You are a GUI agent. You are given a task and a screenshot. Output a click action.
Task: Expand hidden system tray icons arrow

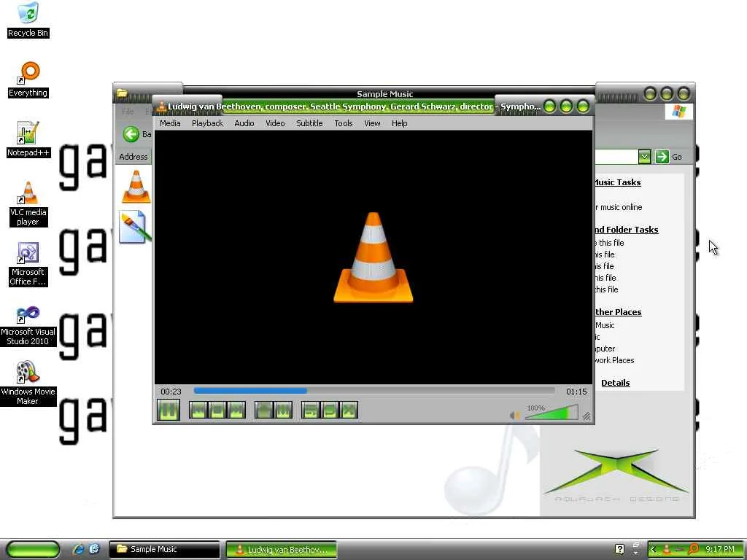(654, 549)
